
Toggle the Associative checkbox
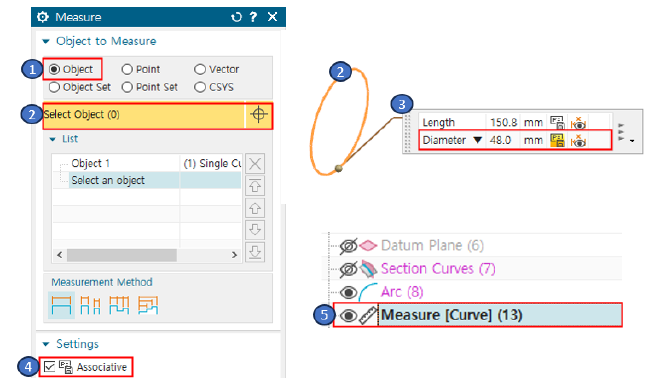tap(49, 367)
